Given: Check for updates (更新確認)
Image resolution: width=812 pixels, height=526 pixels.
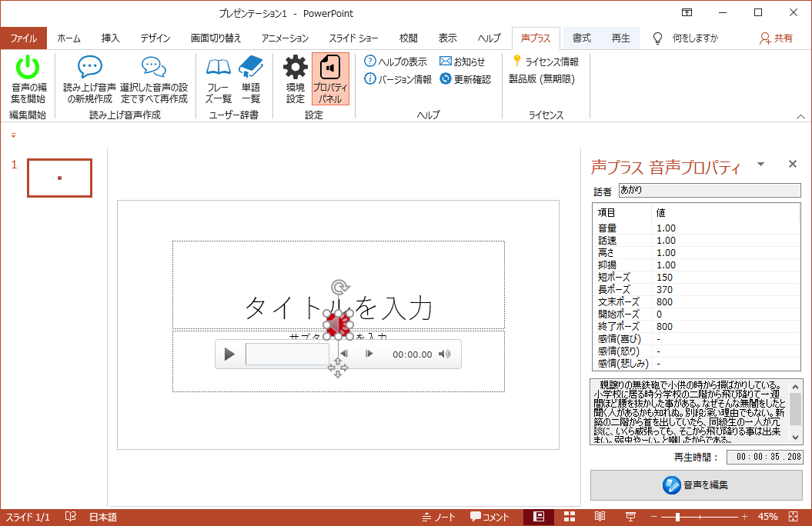Looking at the screenshot, I should click(x=465, y=79).
